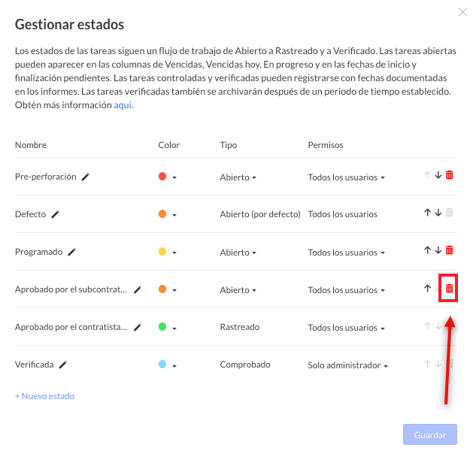Move Aprobado por el subcontratista status up
The image size is (476, 466).
pos(427,288)
